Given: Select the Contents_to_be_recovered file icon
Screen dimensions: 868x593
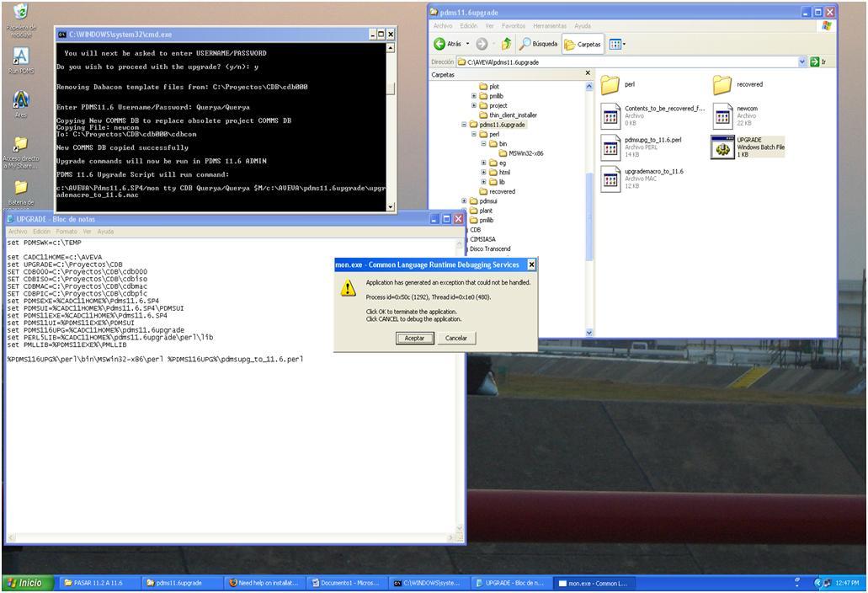Looking at the screenshot, I should (610, 115).
